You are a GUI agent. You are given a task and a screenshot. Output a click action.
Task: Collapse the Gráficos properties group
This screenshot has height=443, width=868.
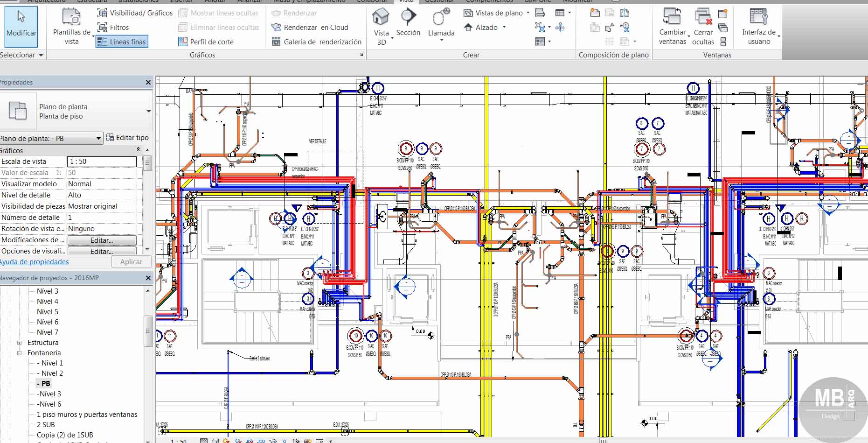[138, 149]
